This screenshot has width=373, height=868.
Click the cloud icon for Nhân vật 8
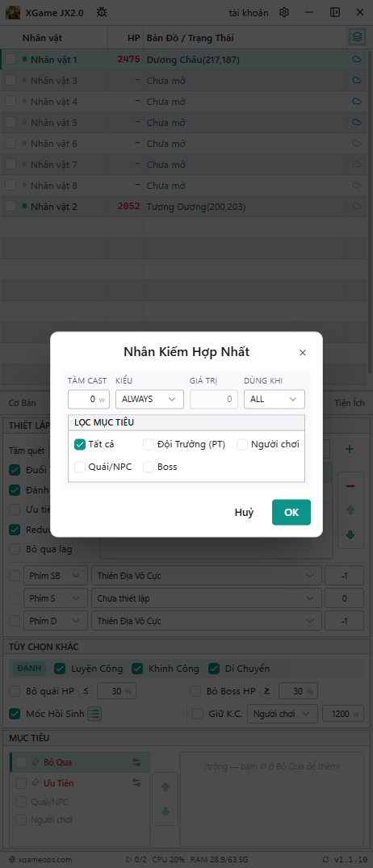click(357, 186)
